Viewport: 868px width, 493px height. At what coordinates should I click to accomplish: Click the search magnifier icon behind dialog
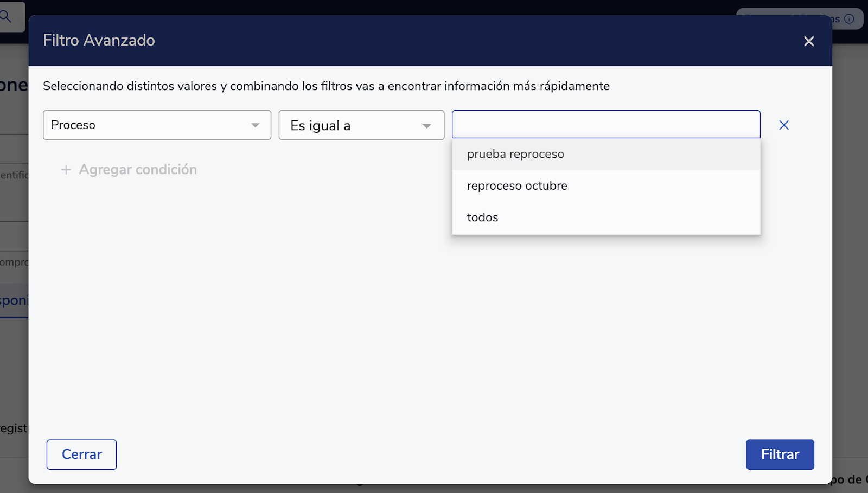7,17
